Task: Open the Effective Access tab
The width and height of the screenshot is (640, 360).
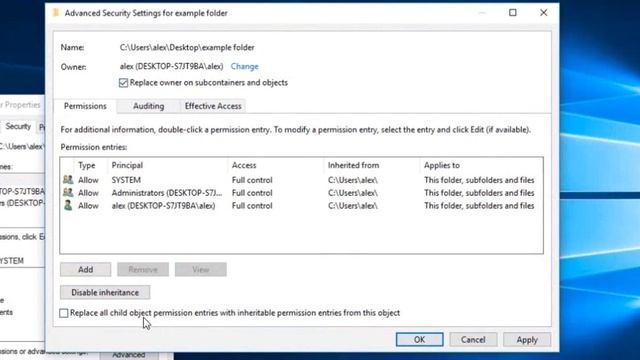Action: [x=213, y=106]
